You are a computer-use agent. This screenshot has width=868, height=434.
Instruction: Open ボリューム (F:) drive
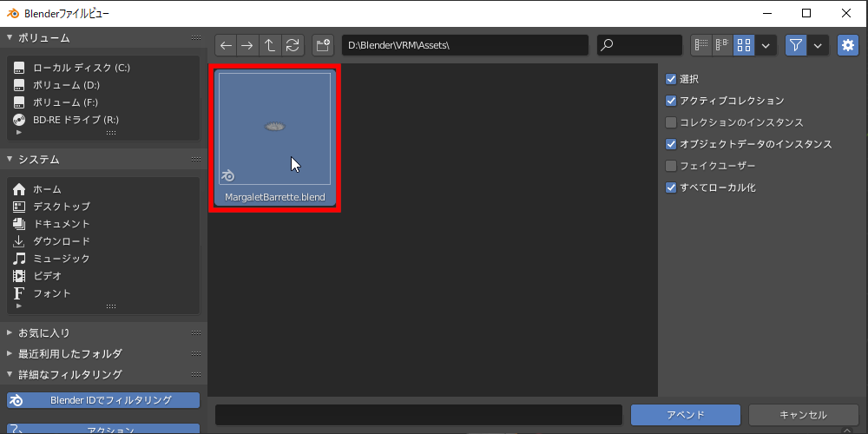point(103,102)
